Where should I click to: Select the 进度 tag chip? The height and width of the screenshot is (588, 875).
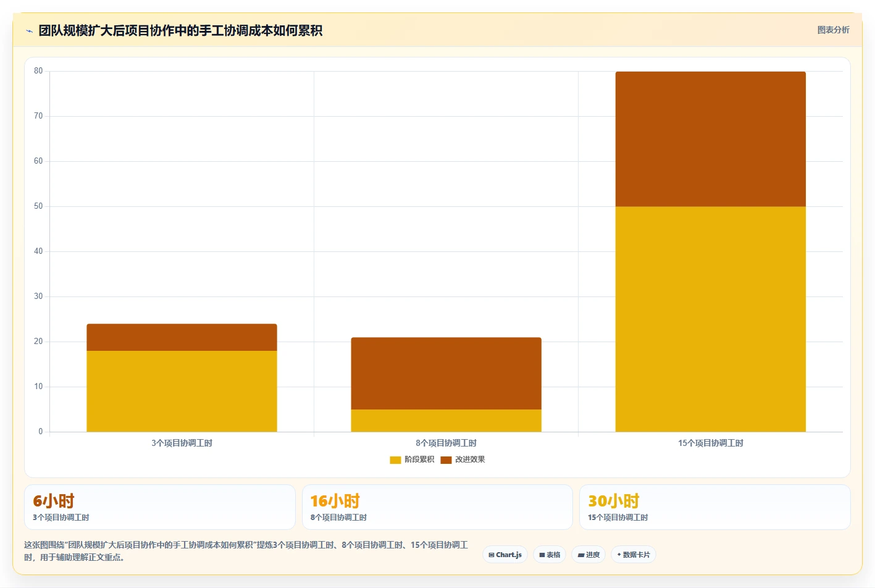click(588, 555)
